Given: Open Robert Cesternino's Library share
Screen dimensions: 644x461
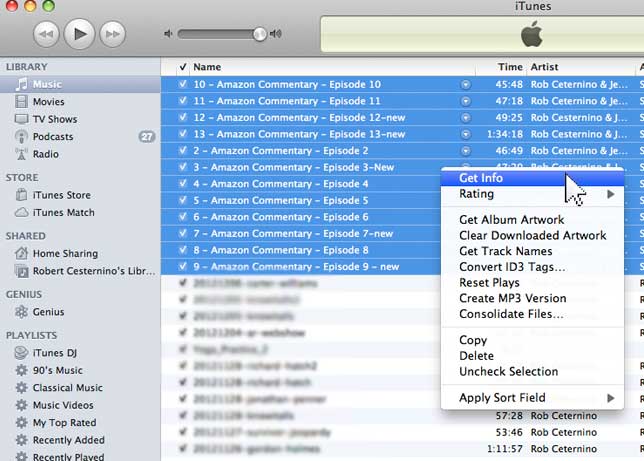Looking at the screenshot, I should (80, 271).
